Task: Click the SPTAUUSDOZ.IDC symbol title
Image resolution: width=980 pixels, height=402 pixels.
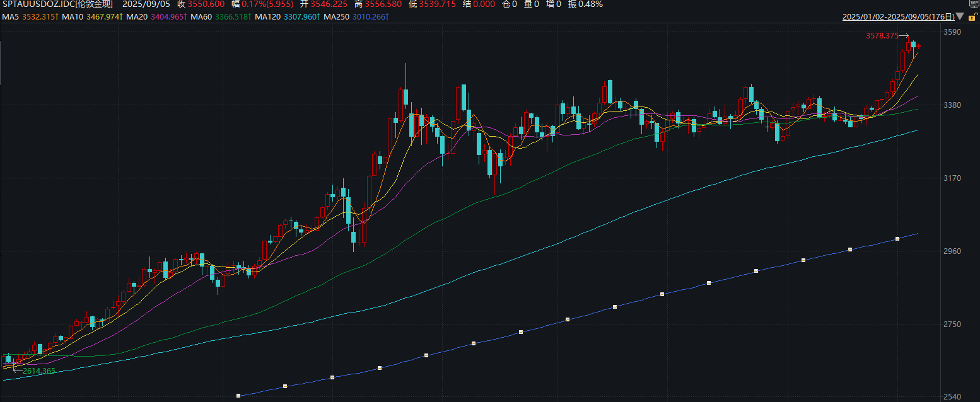Action: [x=57, y=4]
